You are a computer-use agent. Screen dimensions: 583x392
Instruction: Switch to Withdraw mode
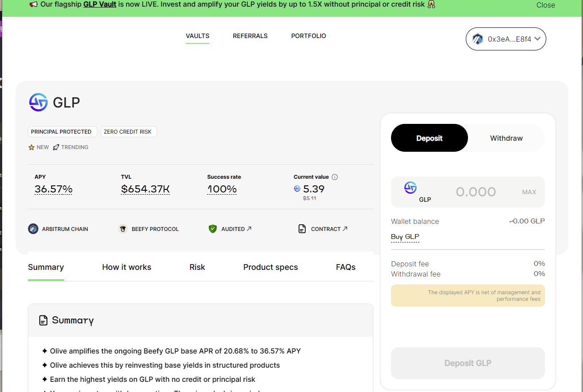(x=506, y=138)
